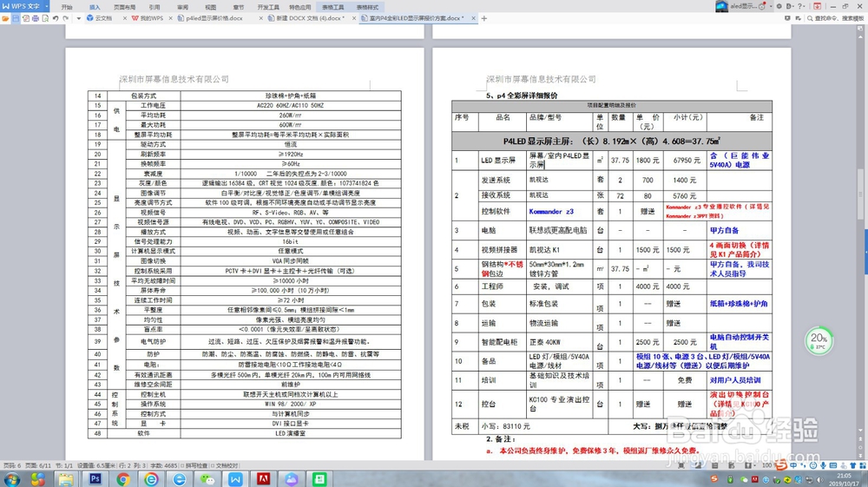
Task: Open the WPS Writer taskbar icon
Action: 235,479
